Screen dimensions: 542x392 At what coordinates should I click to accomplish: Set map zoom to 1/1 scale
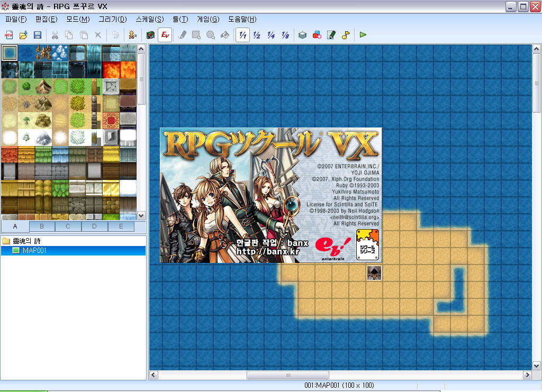242,35
